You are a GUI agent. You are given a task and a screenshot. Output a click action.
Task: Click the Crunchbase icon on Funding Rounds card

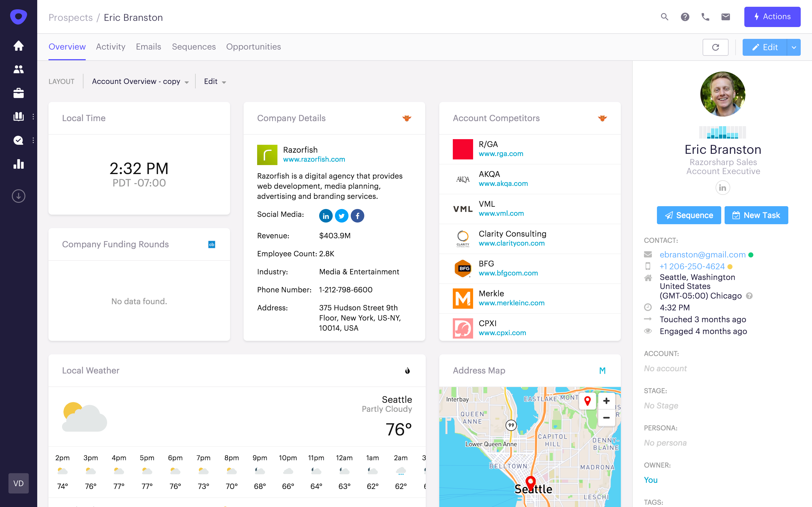coord(211,244)
